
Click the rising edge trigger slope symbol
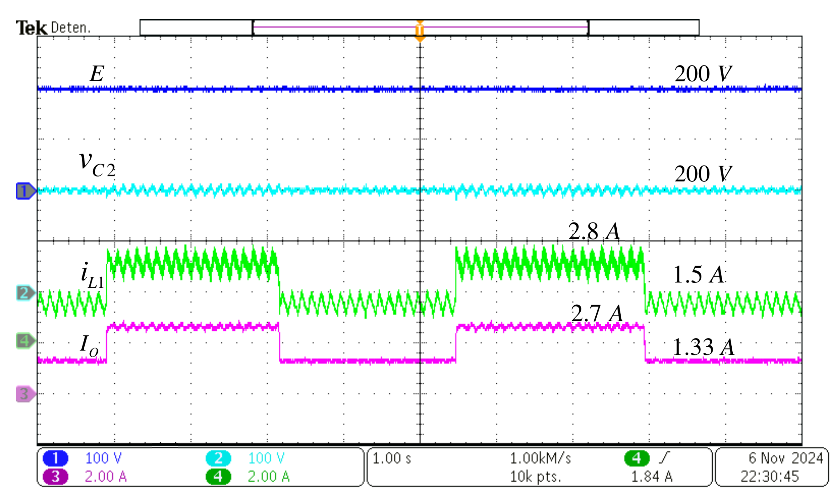(665, 458)
